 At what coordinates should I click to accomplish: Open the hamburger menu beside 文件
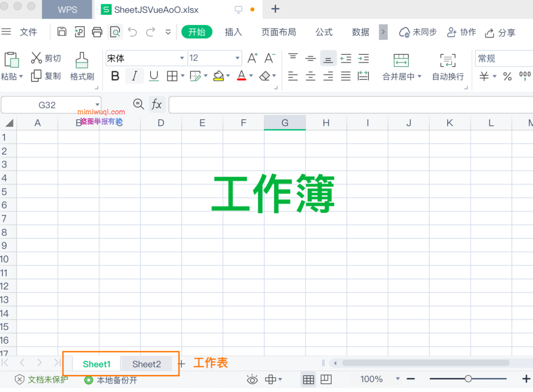(x=6, y=32)
